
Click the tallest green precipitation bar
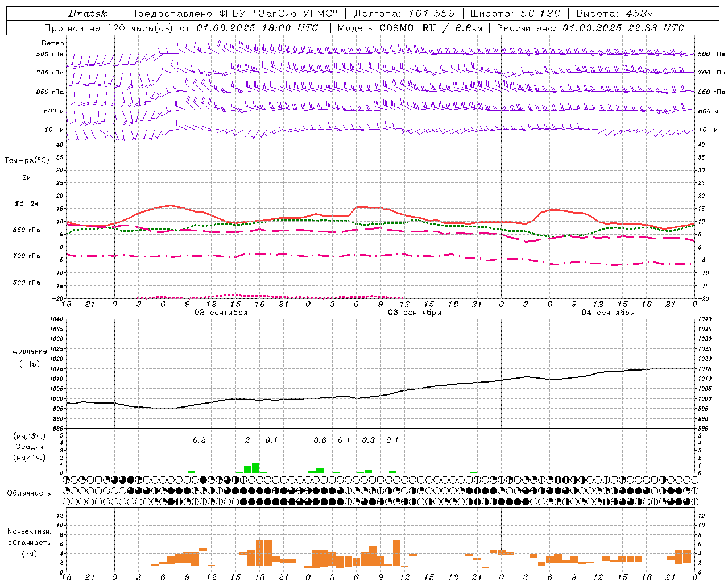coord(255,468)
